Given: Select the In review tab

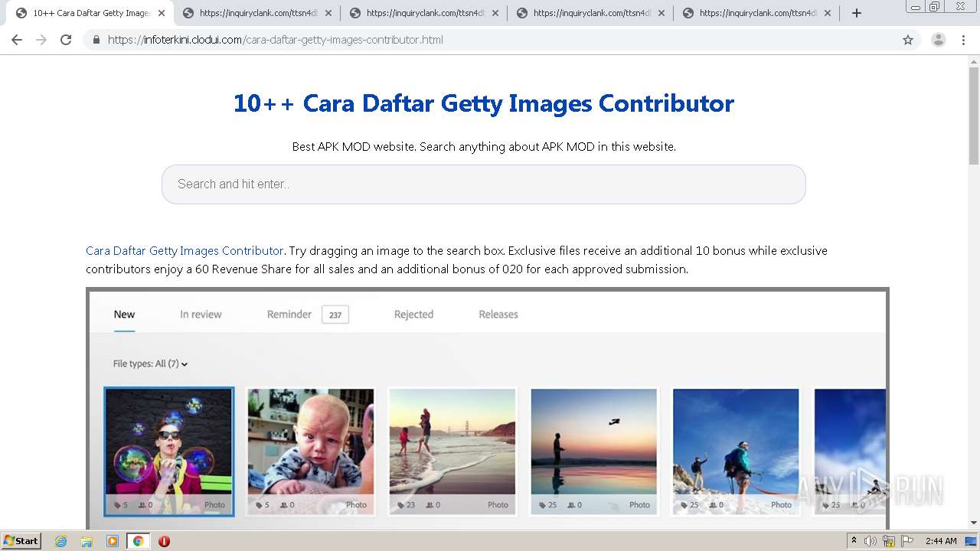Looking at the screenshot, I should click(201, 315).
